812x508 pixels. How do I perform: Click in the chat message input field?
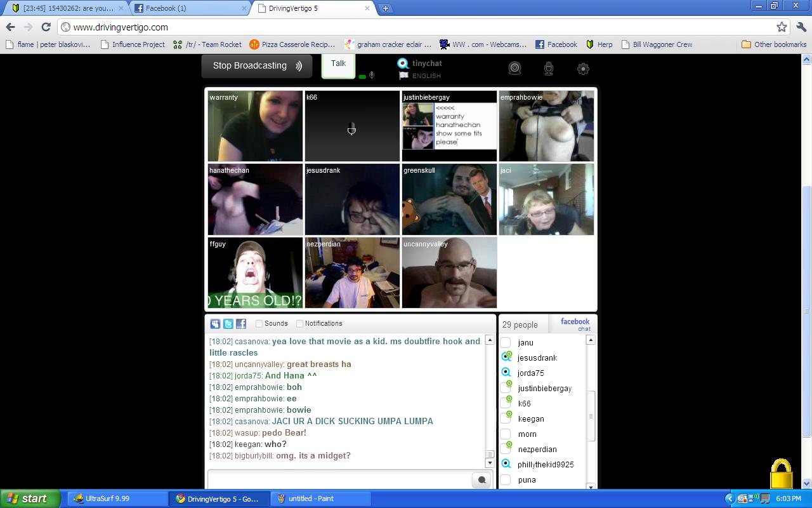[x=339, y=480]
